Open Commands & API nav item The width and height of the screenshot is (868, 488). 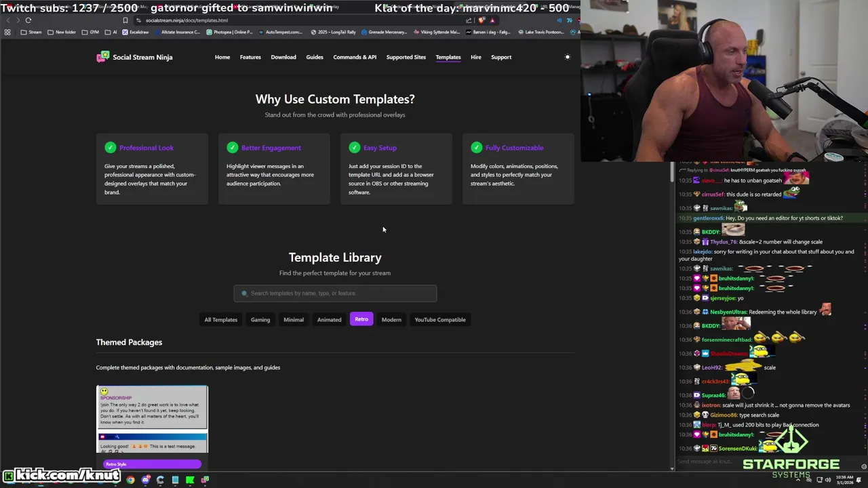(x=355, y=57)
